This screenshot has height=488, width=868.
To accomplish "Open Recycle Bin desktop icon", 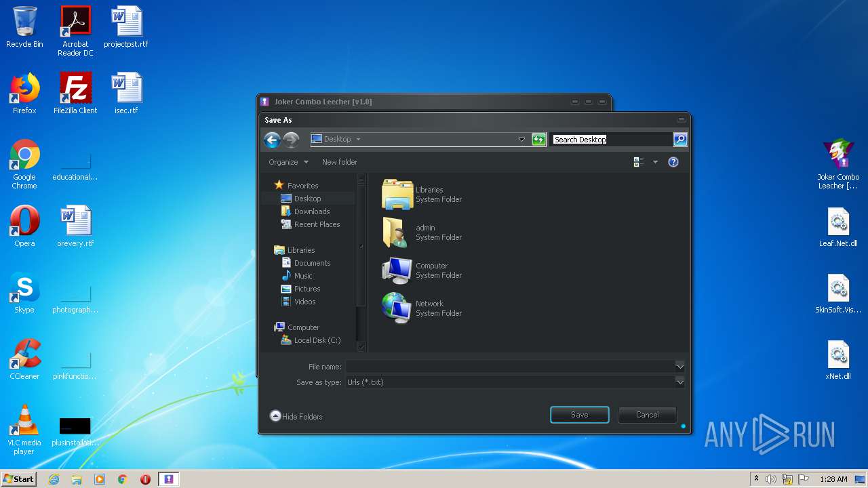I will point(24,27).
